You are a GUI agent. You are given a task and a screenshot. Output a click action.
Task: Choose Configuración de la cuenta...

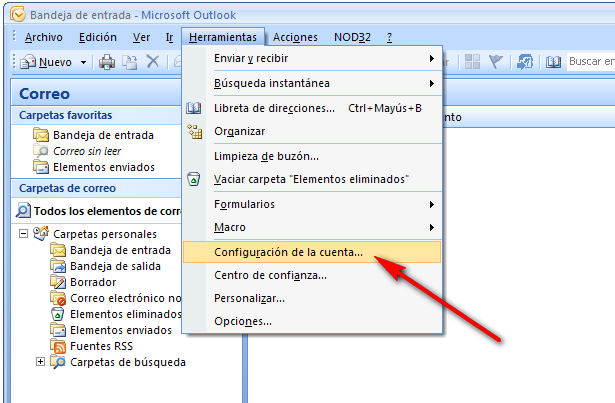[312, 252]
